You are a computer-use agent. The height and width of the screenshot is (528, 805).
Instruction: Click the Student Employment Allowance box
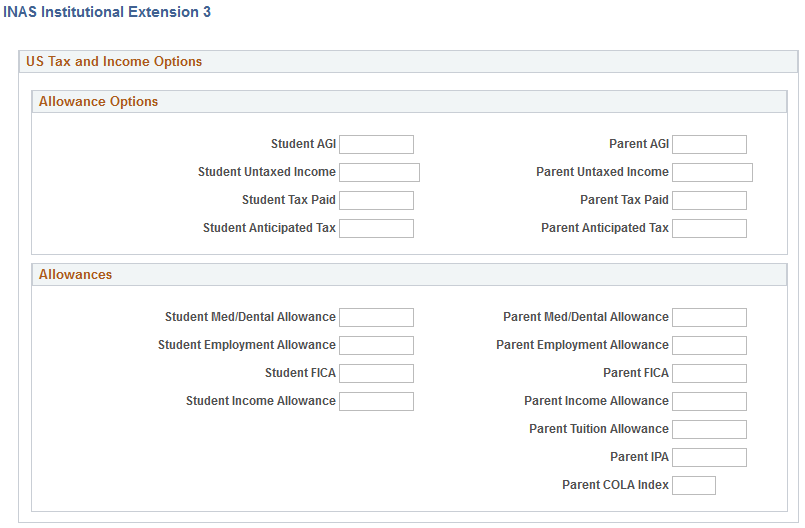376,346
